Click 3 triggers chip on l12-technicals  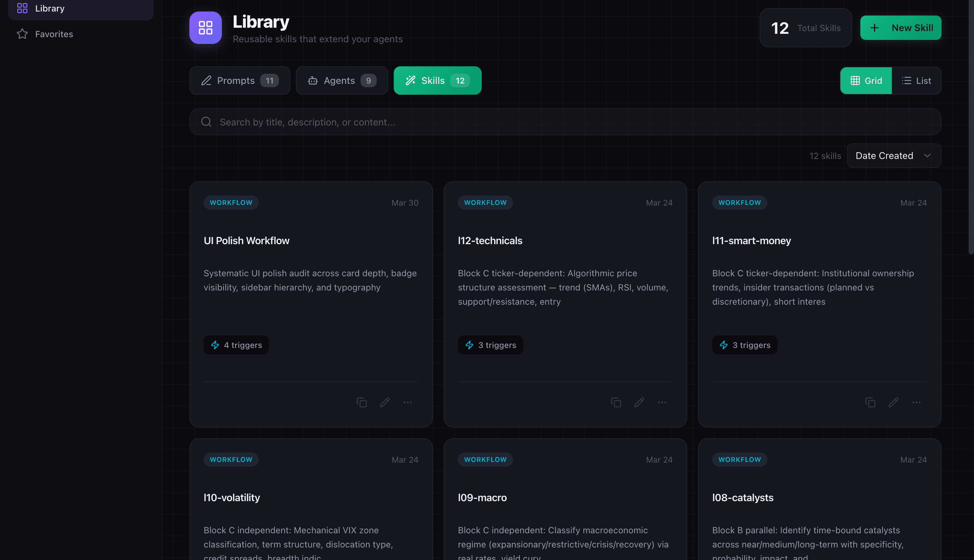(490, 345)
